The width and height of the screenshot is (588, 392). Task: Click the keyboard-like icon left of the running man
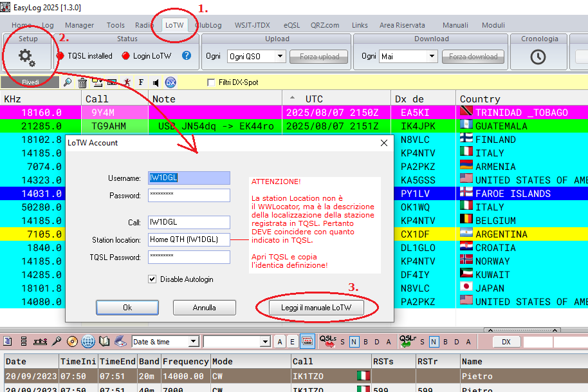[112, 82]
